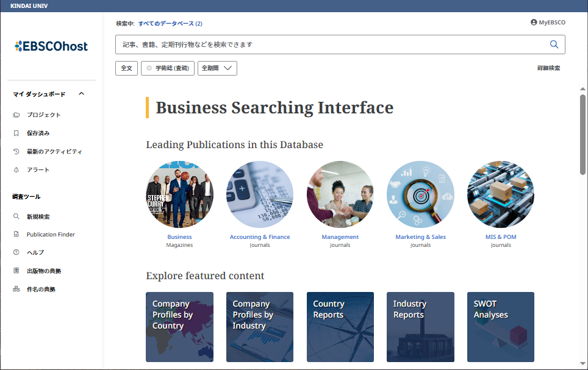Open the Country Reports card
Image resolution: width=588 pixels, height=370 pixels.
(x=340, y=327)
